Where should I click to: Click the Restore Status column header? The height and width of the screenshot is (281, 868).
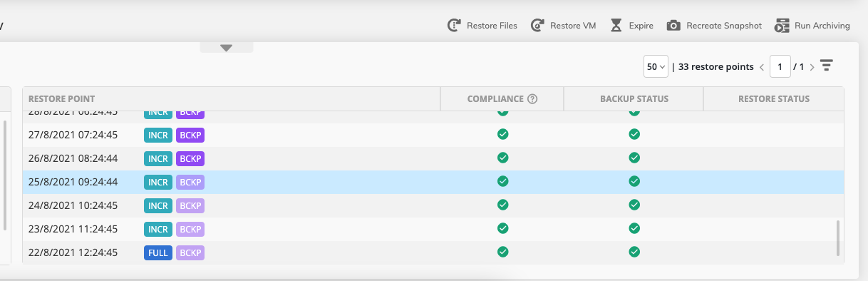tap(773, 99)
